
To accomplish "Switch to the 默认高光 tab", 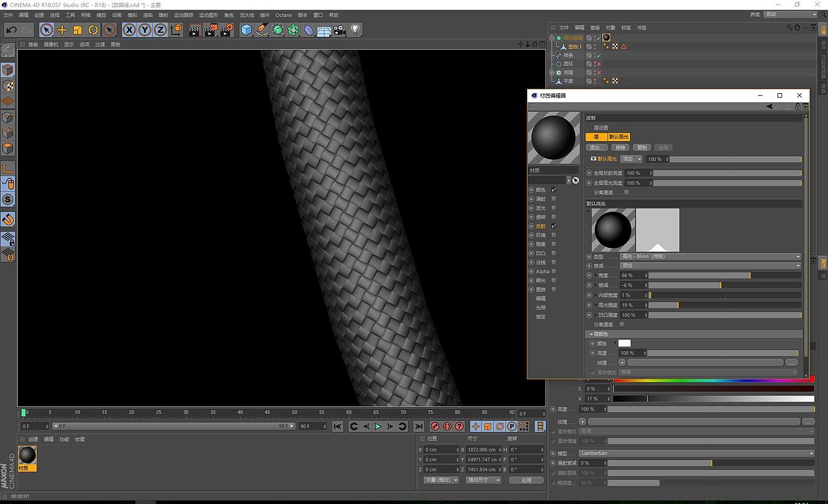I will tap(618, 137).
